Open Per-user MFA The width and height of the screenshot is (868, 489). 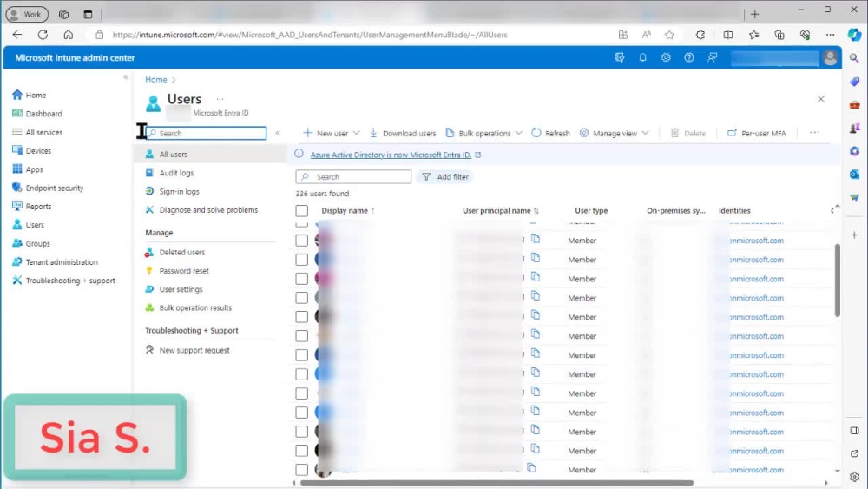tap(757, 133)
